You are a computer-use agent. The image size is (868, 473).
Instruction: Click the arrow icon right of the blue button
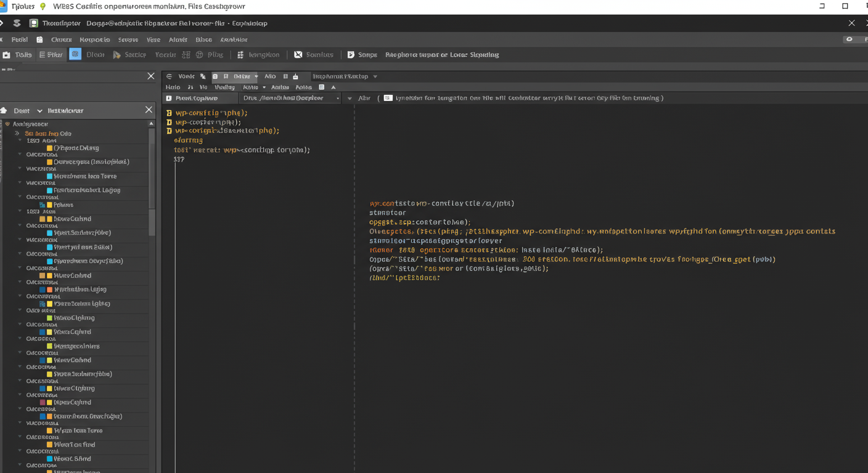click(117, 55)
